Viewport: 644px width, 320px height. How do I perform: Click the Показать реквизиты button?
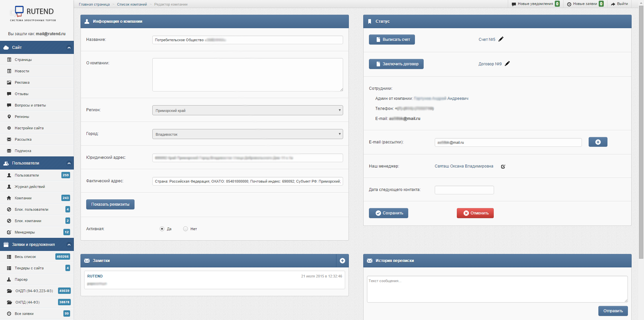(110, 204)
